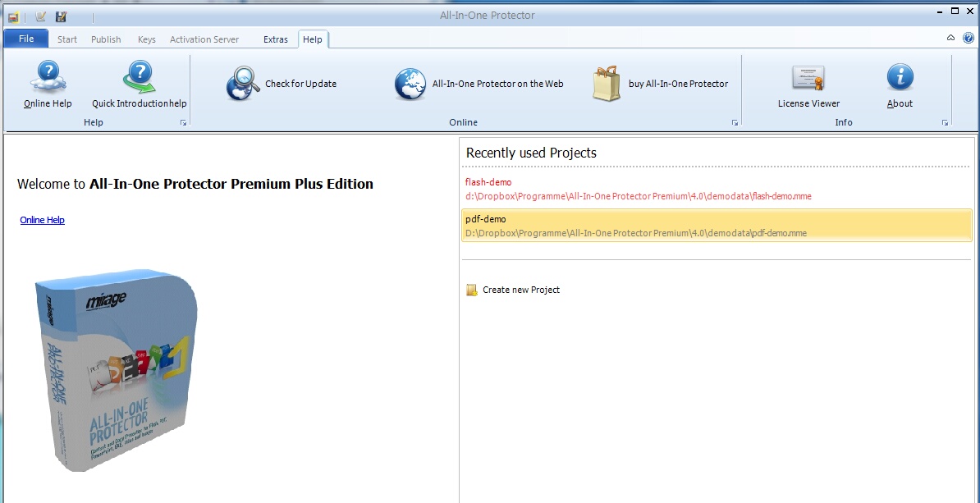The image size is (980, 503).
Task: Show the About information dialog
Action: [x=900, y=84]
